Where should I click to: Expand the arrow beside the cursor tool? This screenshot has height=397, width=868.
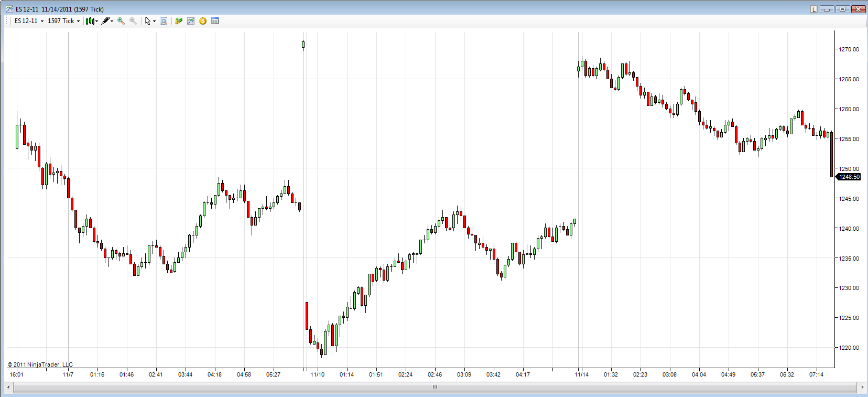tap(154, 22)
